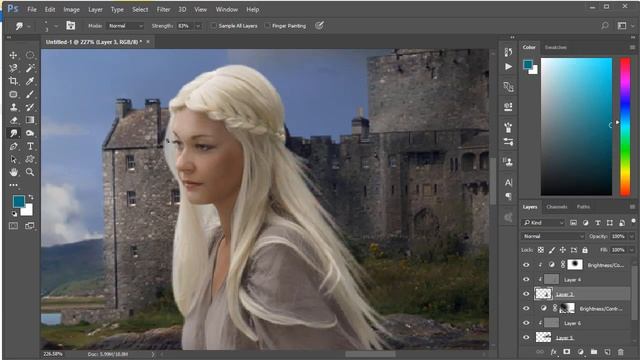Select the Gradient tool

(x=30, y=120)
